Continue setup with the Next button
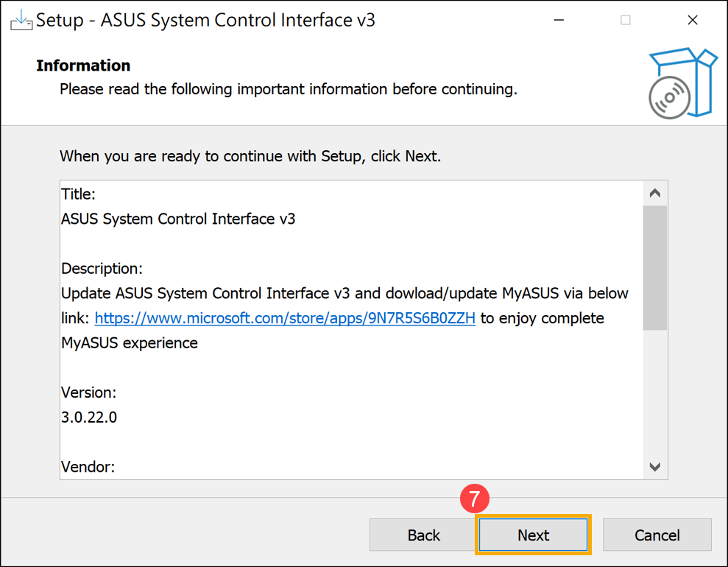Screen dimensions: 728x567 tap(533, 535)
